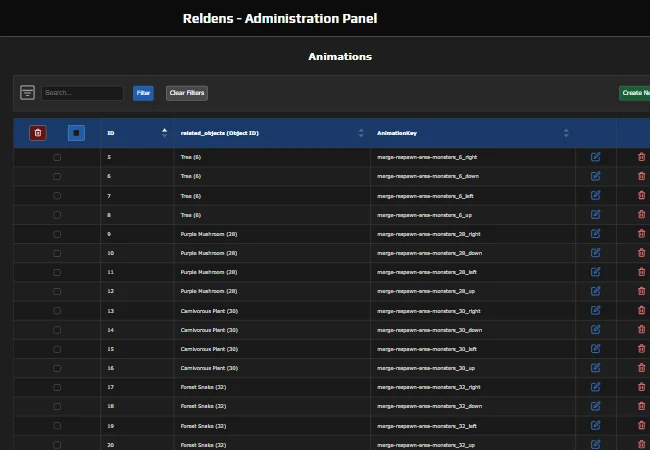Click the red bulk delete trash icon in header

point(38,133)
